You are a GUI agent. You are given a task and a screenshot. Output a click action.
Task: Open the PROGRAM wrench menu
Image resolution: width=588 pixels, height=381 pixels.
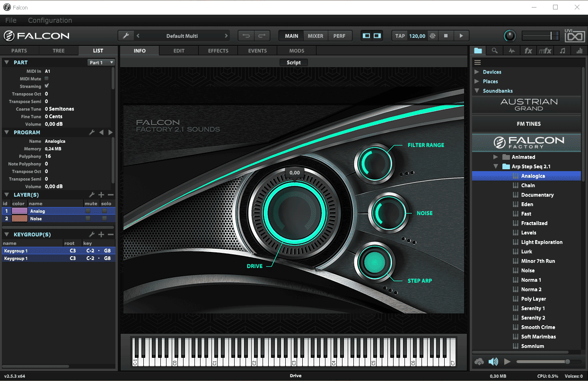tap(92, 132)
